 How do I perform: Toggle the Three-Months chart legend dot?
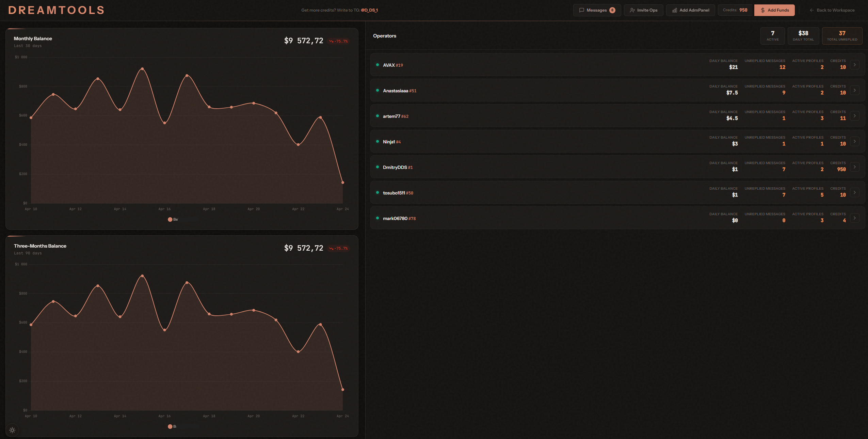point(170,426)
